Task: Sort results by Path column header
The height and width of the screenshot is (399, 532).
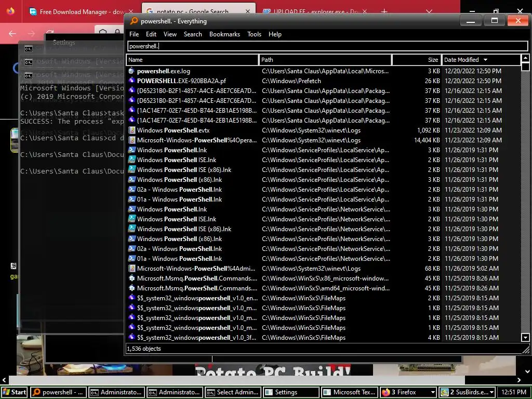Action: tap(325, 60)
